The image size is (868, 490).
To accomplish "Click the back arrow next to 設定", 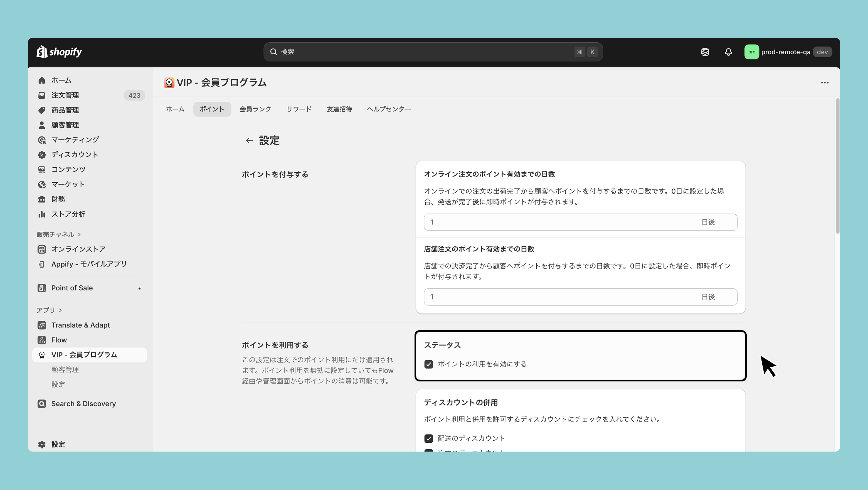I will [249, 141].
